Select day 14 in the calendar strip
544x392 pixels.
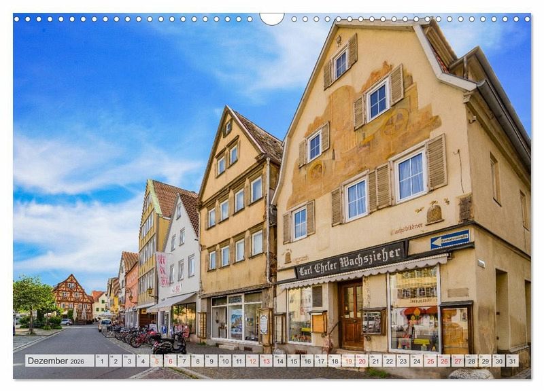tap(279, 361)
